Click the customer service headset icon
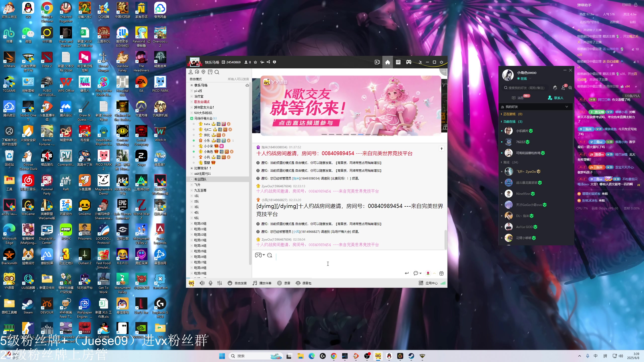The image size is (644, 362). (555, 88)
